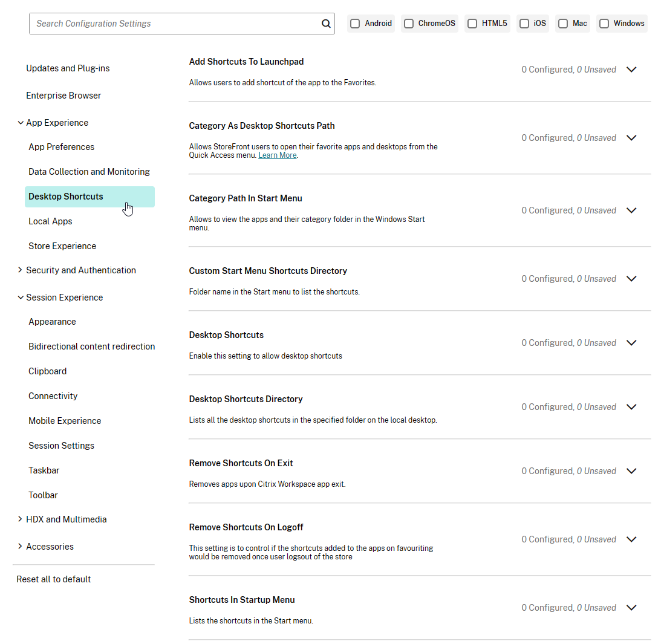
Task: Enable the Windows filter checkbox
Action: (x=604, y=24)
